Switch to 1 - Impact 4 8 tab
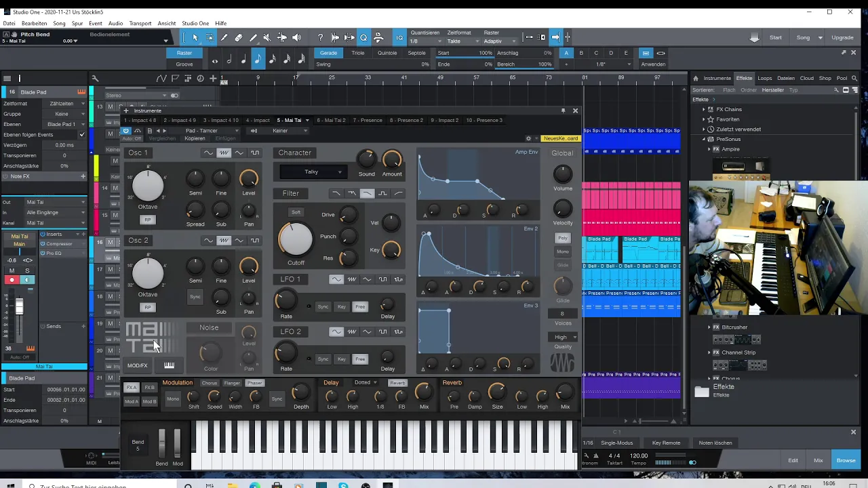Viewport: 868px width, 488px height. 140,121
